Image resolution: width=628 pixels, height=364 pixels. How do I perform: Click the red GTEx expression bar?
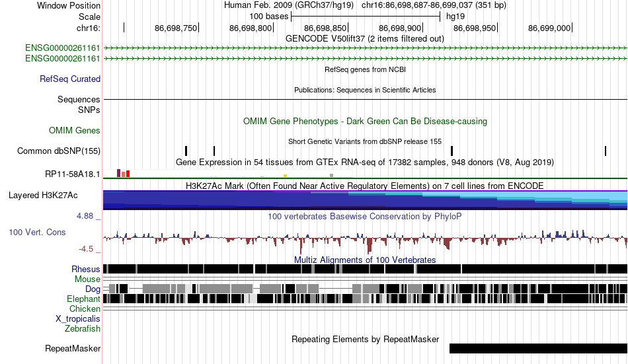[128, 174]
